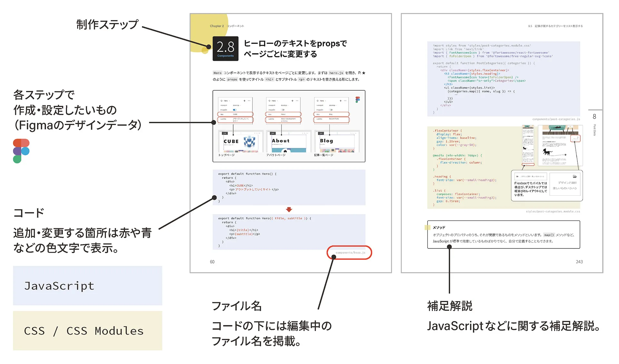Click three-dots menu in Blog Hero panel
This screenshot has width=619, height=364.
[x=345, y=101]
